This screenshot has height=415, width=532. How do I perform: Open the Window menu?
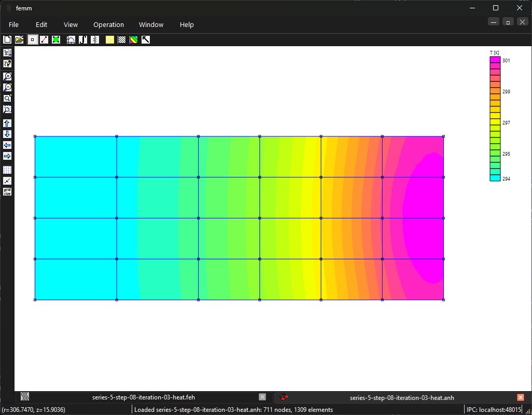pyautogui.click(x=151, y=25)
